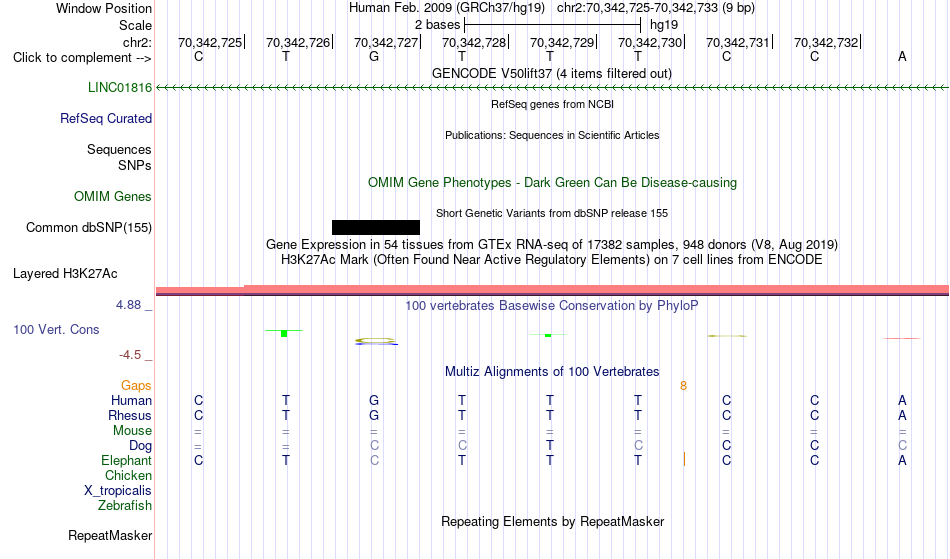The height and width of the screenshot is (559, 950).
Task: Click the X_tropicalis alignment row label
Action: click(x=118, y=491)
